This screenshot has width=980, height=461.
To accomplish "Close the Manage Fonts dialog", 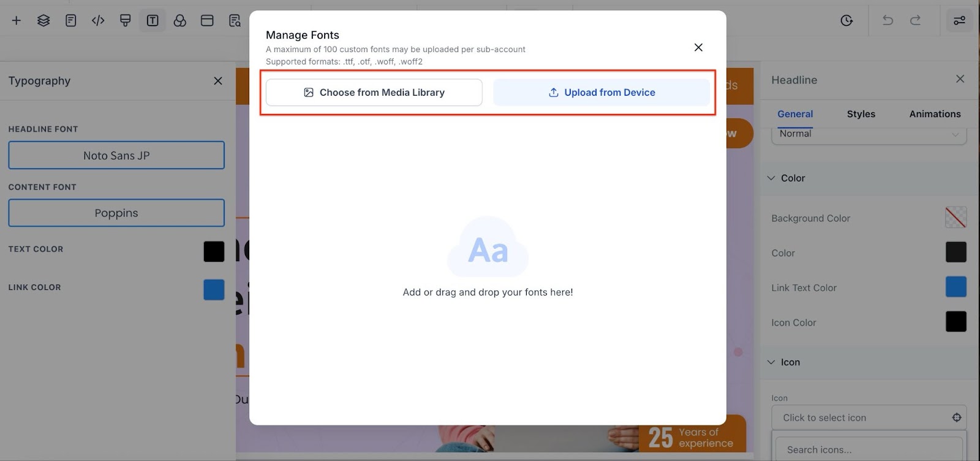I will click(698, 48).
